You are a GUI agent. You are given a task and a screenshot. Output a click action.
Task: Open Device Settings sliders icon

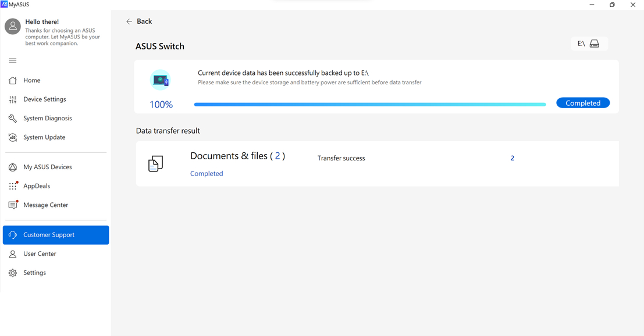(13, 99)
